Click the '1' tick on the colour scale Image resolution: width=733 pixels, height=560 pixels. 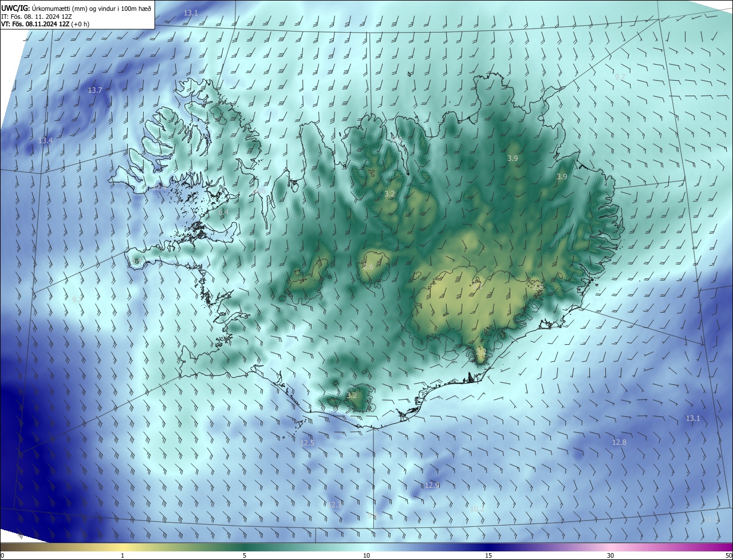click(123, 556)
